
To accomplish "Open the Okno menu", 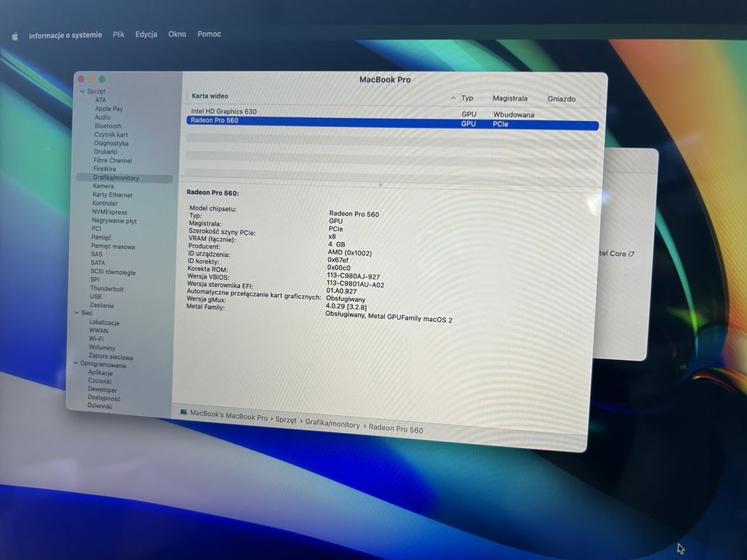I will 177,34.
